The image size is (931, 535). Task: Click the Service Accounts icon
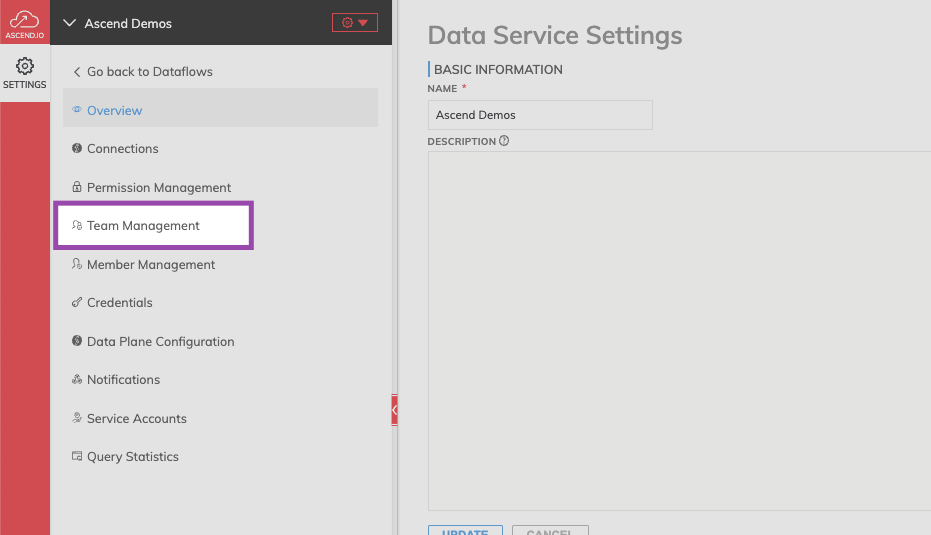[x=77, y=418]
